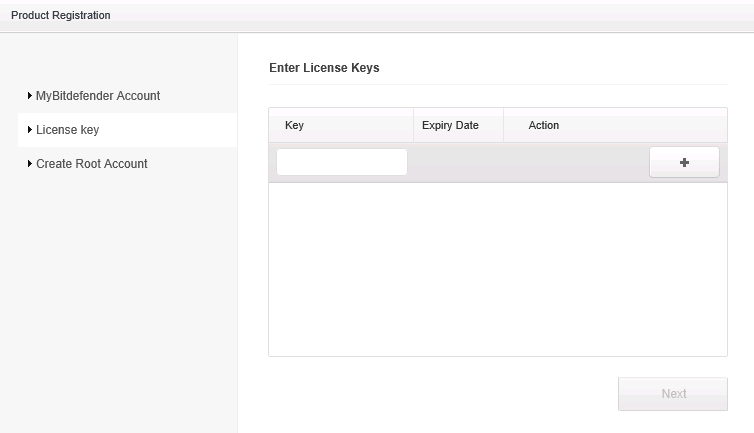Click the Key column header

click(294, 125)
